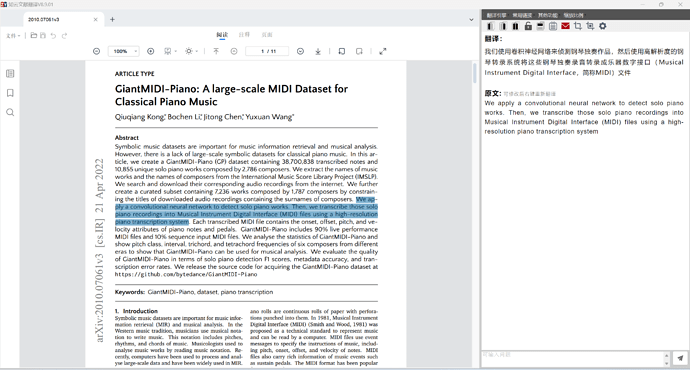Open the GitHub GiantMIDI-Piano link in the abstract

click(186, 274)
